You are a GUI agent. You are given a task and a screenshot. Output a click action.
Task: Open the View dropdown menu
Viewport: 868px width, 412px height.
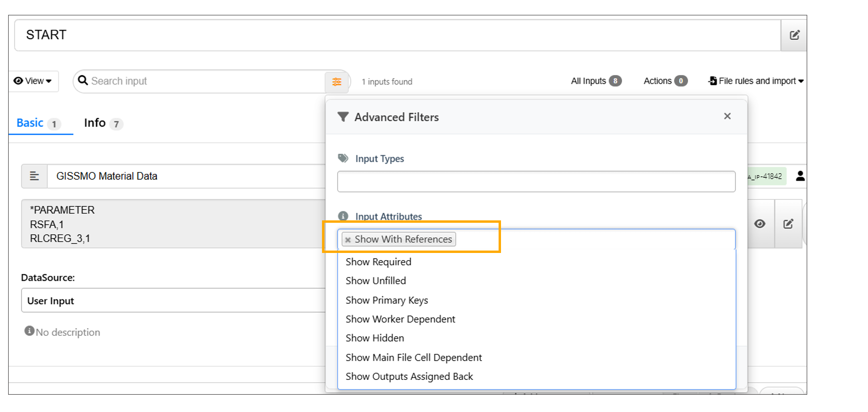pyautogui.click(x=33, y=81)
